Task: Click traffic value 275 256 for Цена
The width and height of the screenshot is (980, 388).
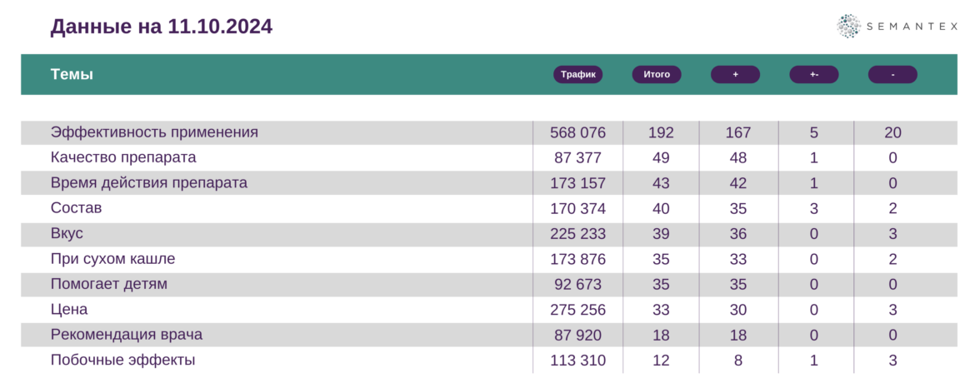Action: click(577, 310)
